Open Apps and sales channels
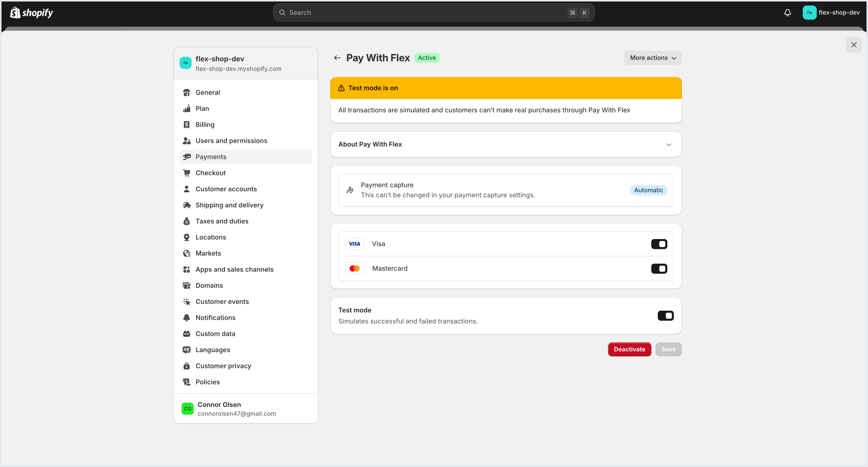 click(246, 269)
